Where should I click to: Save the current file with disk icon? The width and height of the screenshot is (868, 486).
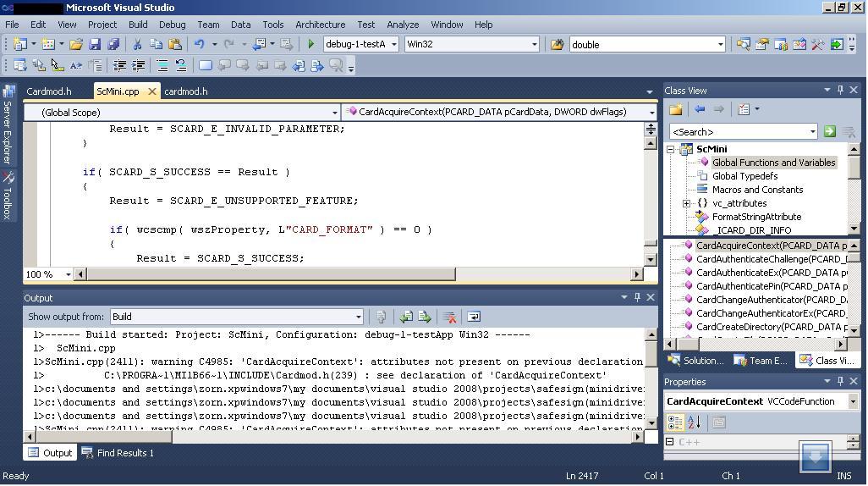click(95, 44)
